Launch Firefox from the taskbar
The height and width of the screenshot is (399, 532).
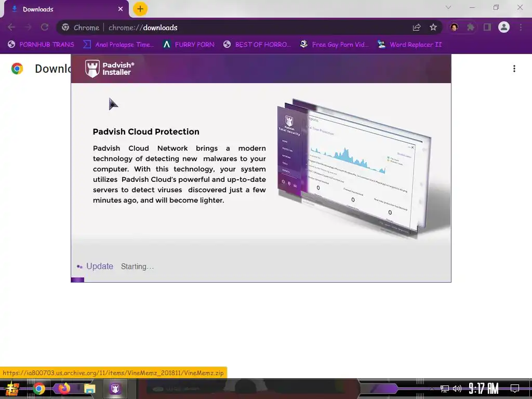(64, 388)
